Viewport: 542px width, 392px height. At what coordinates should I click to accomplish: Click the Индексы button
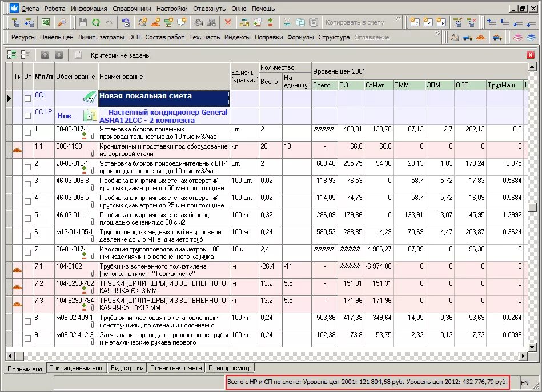237,37
